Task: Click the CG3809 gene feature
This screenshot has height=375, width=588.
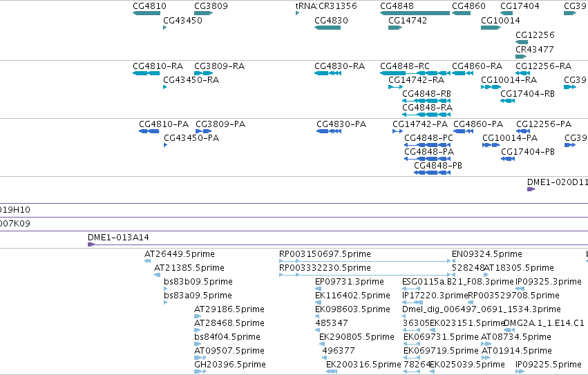Action: (x=204, y=13)
